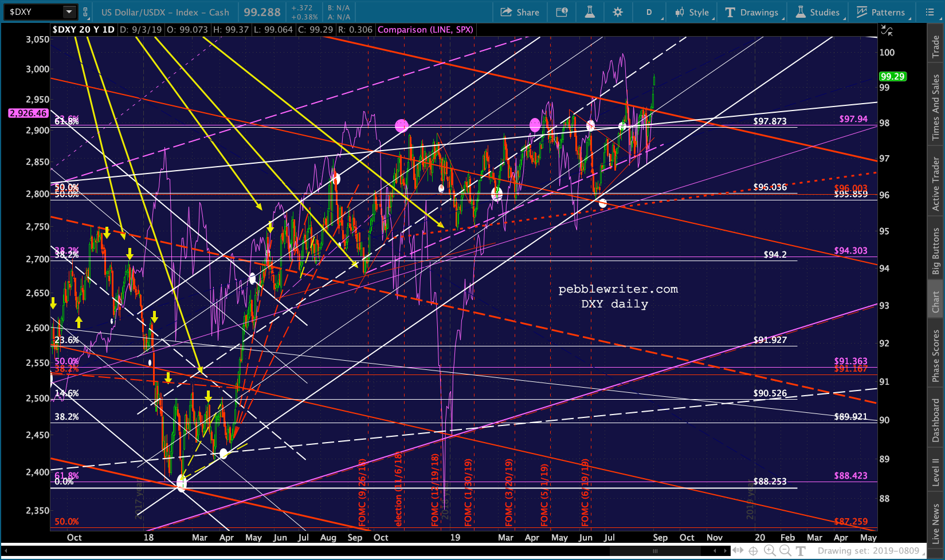Click the zoom out magnifier icon
The image size is (945, 560).
pyautogui.click(x=785, y=551)
